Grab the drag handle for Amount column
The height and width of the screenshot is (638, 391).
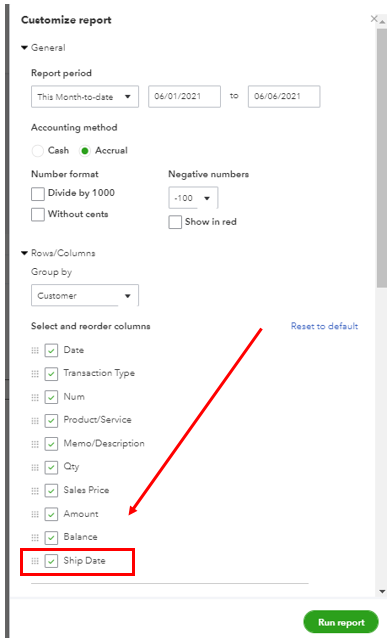click(35, 514)
